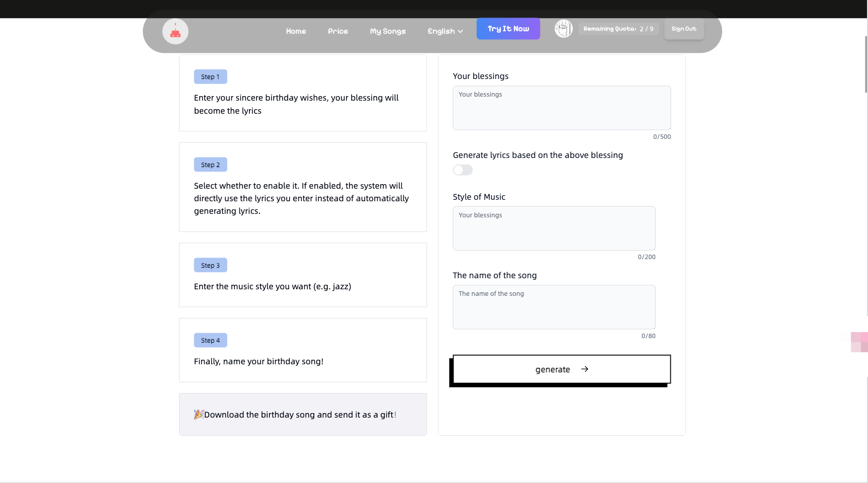The image size is (868, 483).
Task: Go to the Home menu item
Action: click(x=296, y=31)
